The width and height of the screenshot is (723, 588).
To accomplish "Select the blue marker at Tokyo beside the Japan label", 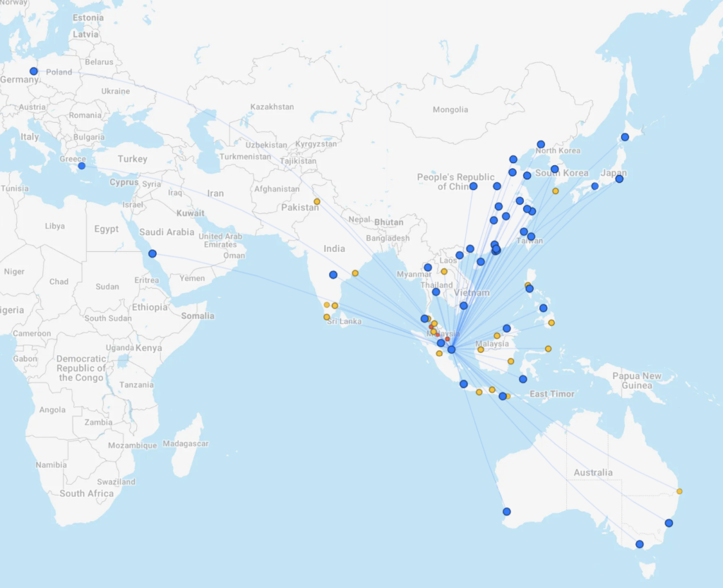I will [x=619, y=179].
